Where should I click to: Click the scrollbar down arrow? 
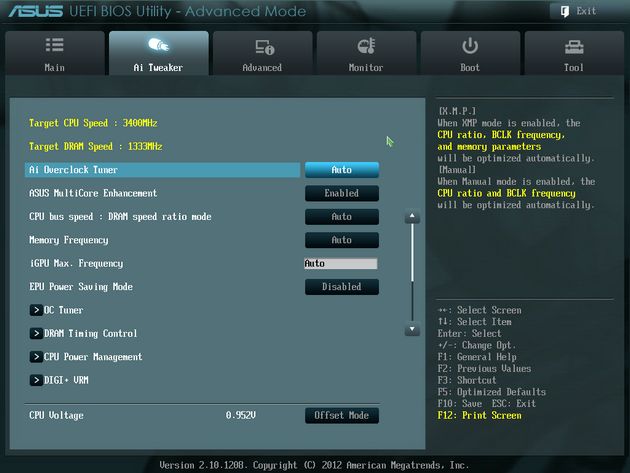tap(412, 329)
